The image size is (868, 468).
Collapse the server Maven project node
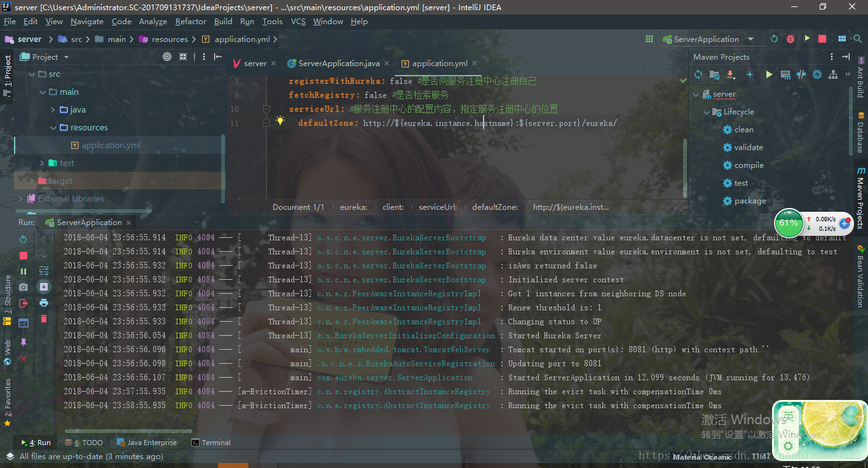696,95
